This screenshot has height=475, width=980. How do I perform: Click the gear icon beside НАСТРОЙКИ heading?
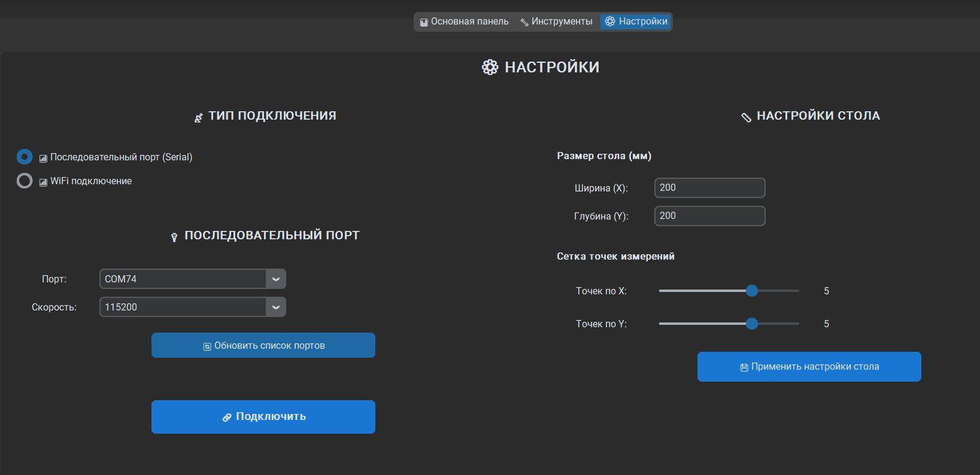[490, 67]
